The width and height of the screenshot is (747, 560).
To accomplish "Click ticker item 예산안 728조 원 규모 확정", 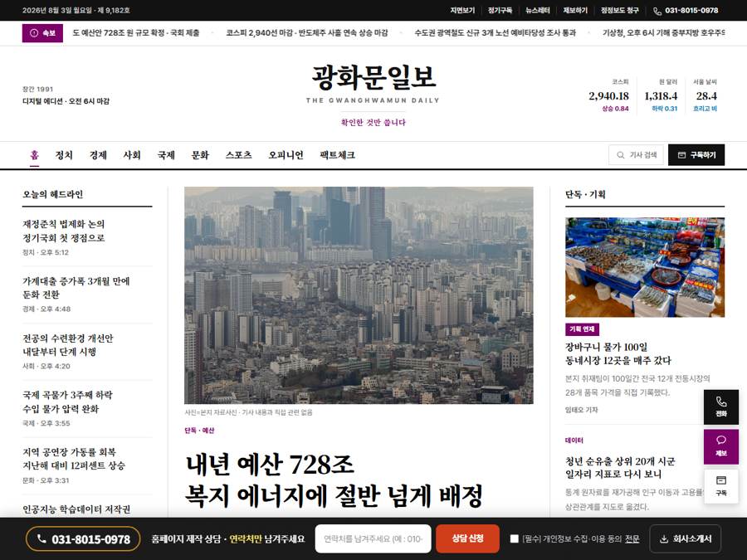I will click(136, 33).
